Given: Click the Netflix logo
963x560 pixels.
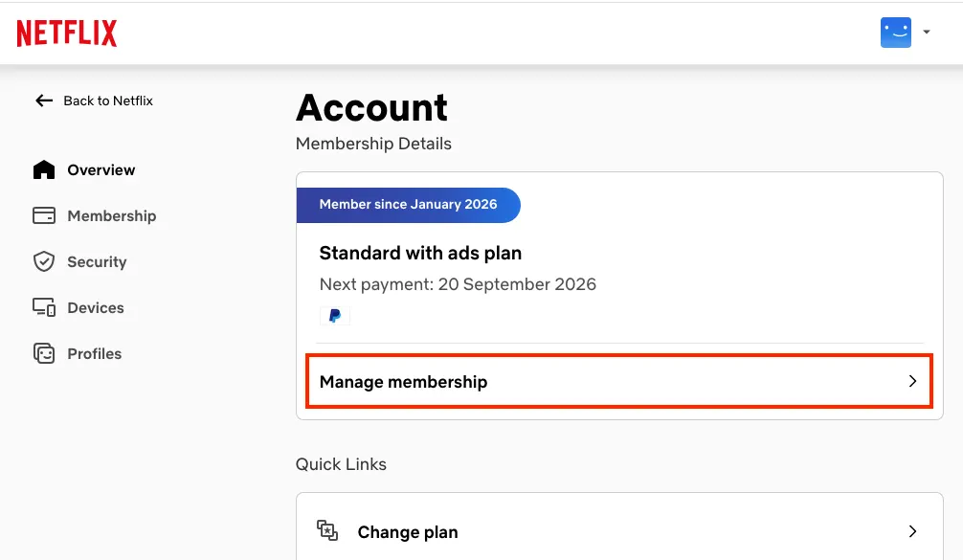Looking at the screenshot, I should 66,34.
